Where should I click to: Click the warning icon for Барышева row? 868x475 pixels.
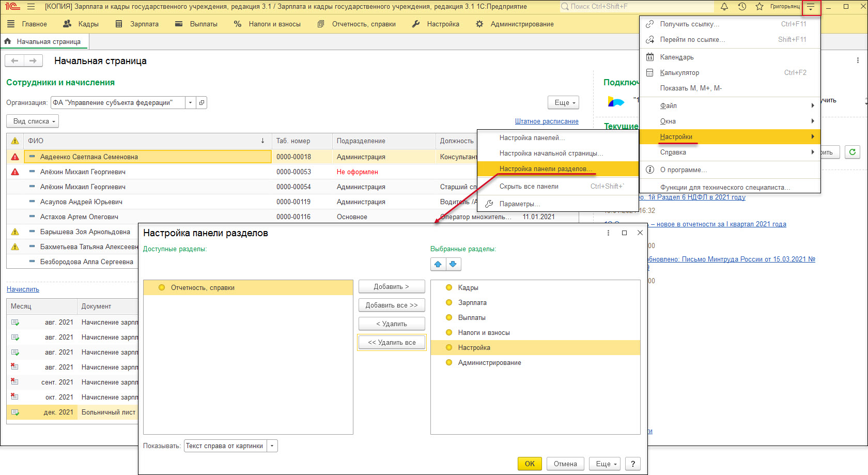click(x=15, y=232)
